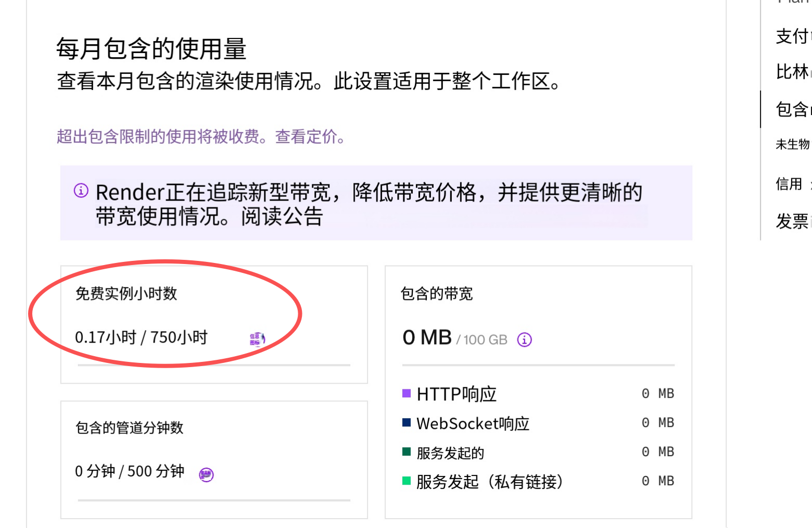Click the dark green 服务发起的 legend marker
Viewport: 812px width, 528px height.
(x=405, y=452)
